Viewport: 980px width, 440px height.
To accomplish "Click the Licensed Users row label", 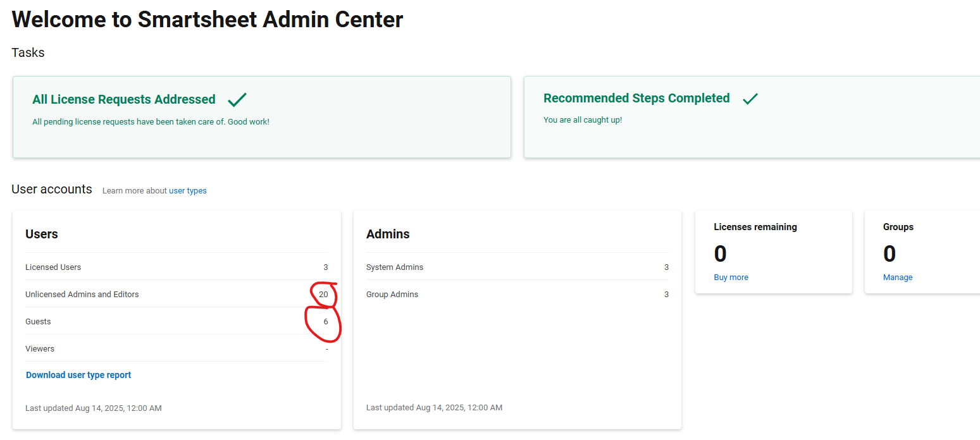I will pos(53,267).
